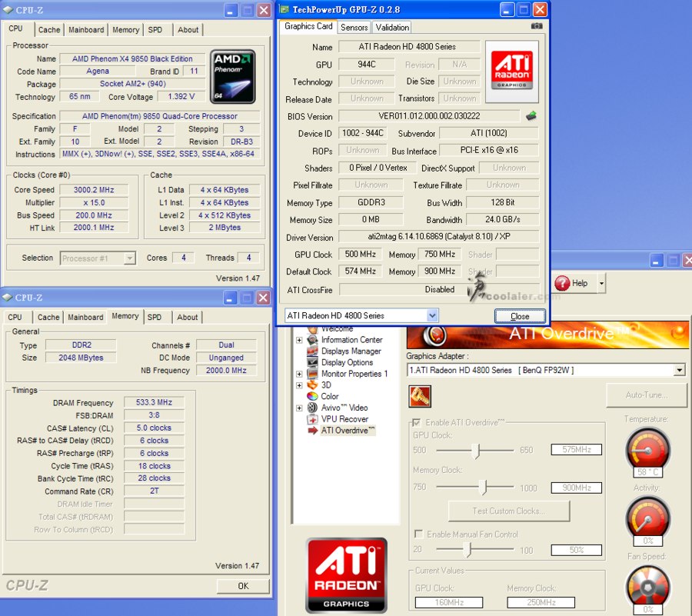Viewport: 692px width, 616px height.
Task: Open the SPD tab in the Processor CPU-Z window
Action: click(155, 29)
